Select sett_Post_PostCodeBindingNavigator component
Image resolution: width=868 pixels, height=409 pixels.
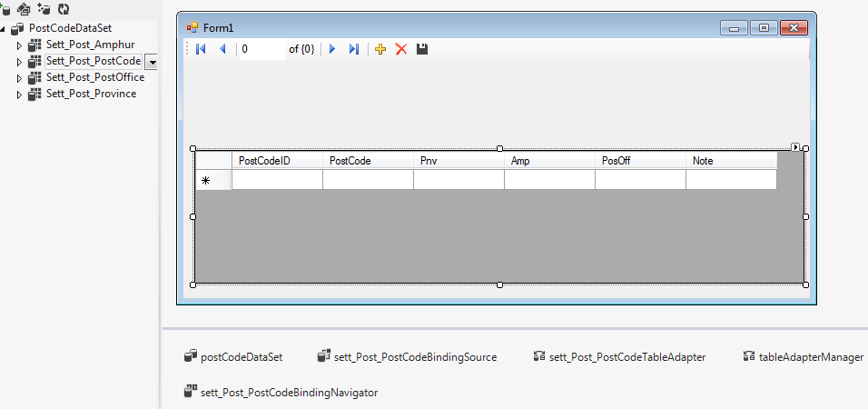281,393
